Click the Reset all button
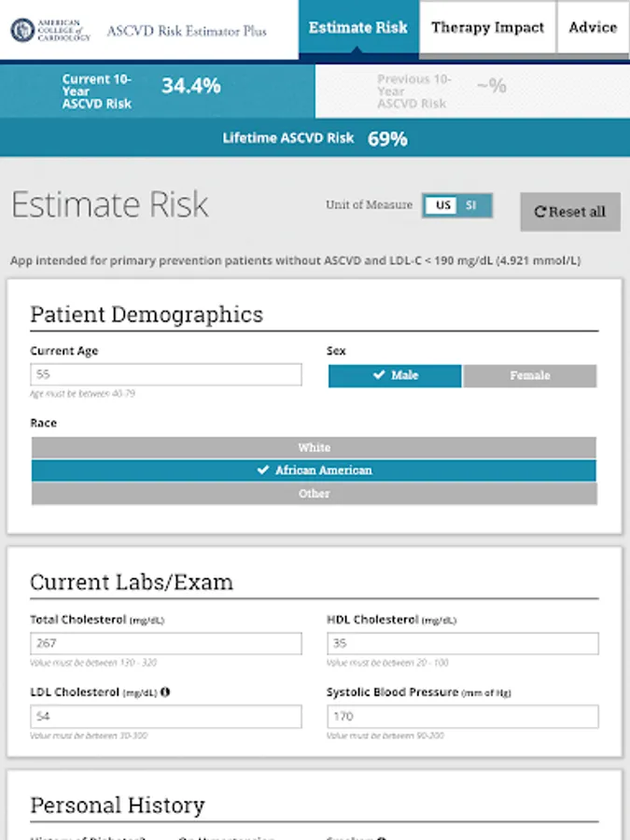The height and width of the screenshot is (840, 630). coord(569,212)
